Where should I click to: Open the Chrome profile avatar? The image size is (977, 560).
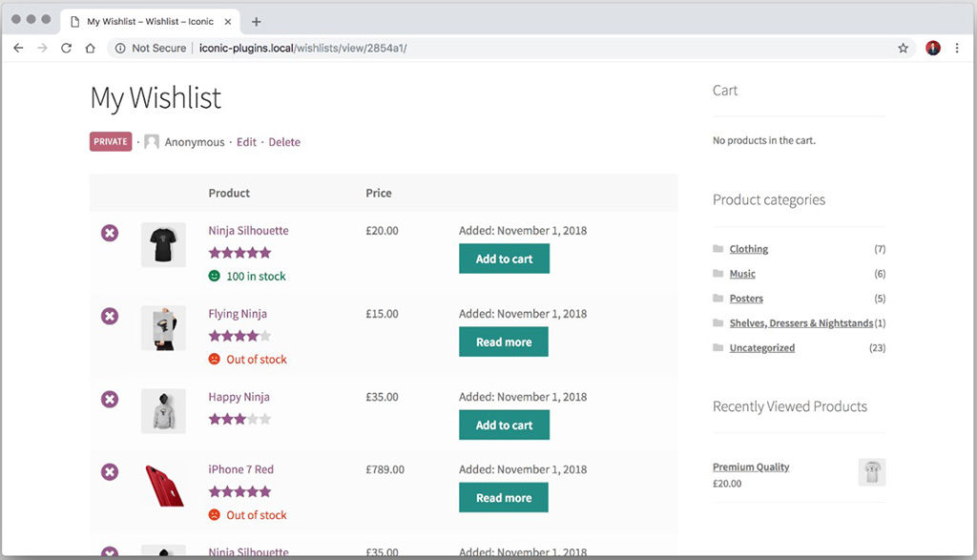click(x=933, y=48)
